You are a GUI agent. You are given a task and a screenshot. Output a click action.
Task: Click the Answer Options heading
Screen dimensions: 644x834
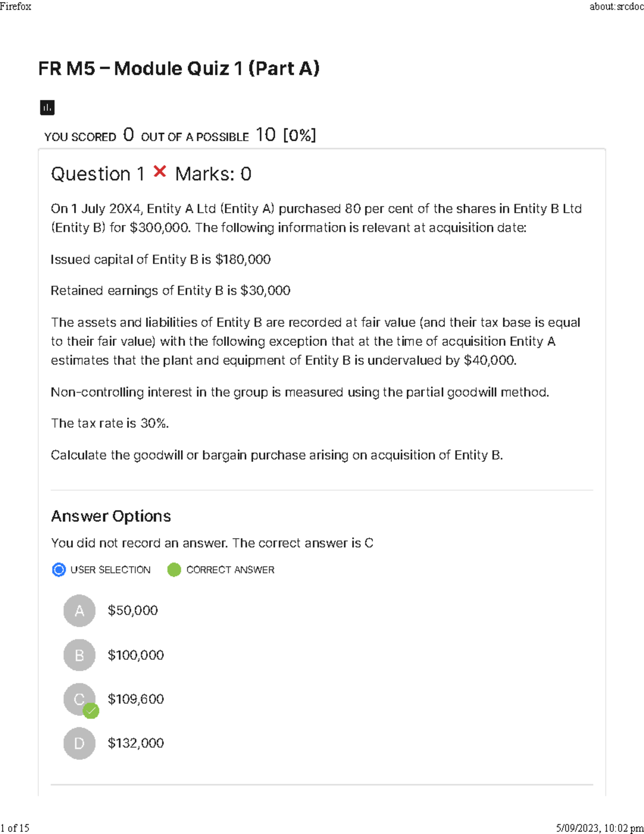[x=111, y=516]
